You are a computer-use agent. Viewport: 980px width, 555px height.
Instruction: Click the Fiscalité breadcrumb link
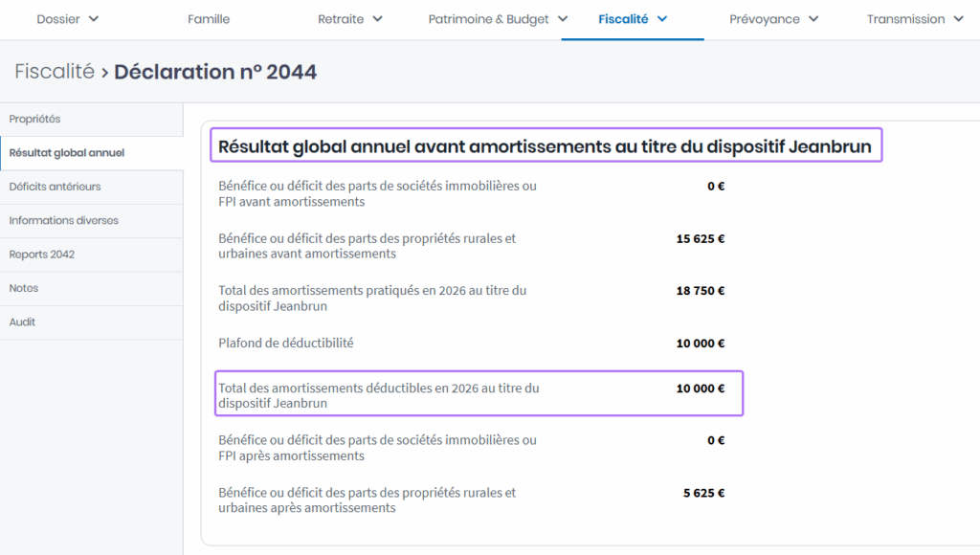[55, 72]
